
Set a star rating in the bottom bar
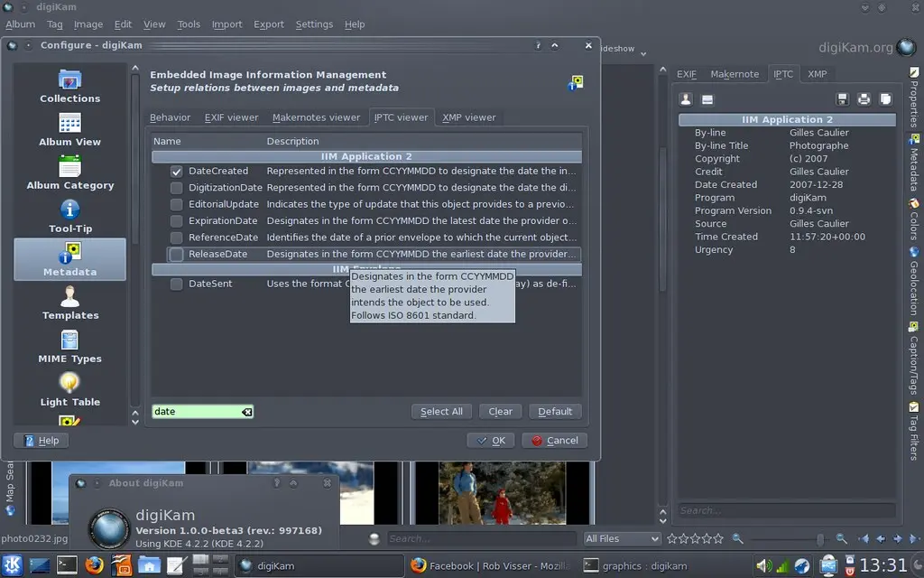pos(696,538)
